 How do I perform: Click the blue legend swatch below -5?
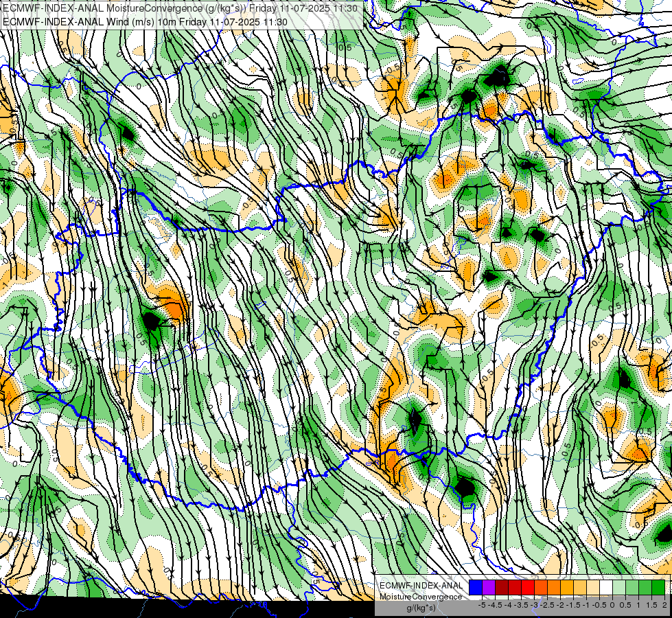(x=476, y=587)
